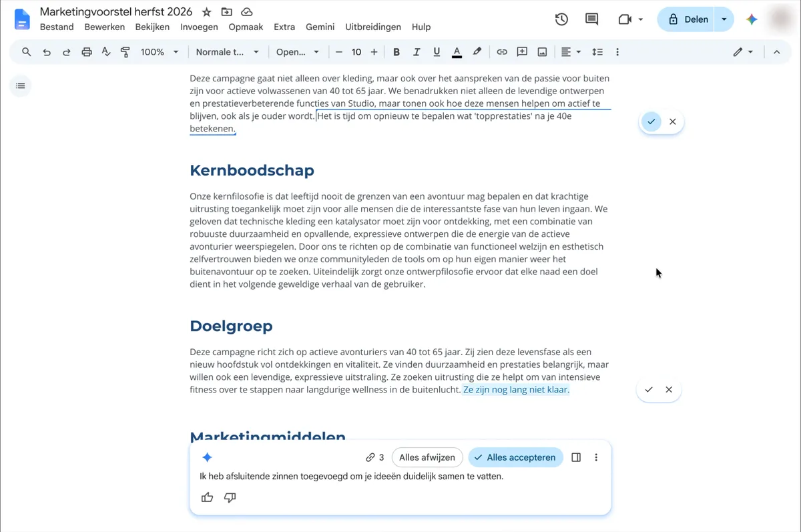Open the Uitbreidingen menu
The width and height of the screenshot is (801, 532).
tap(373, 27)
